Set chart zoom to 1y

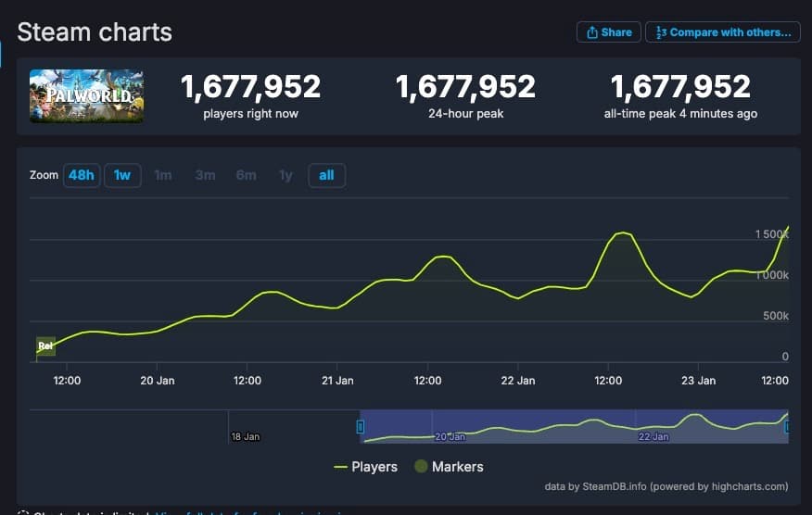pyautogui.click(x=285, y=175)
